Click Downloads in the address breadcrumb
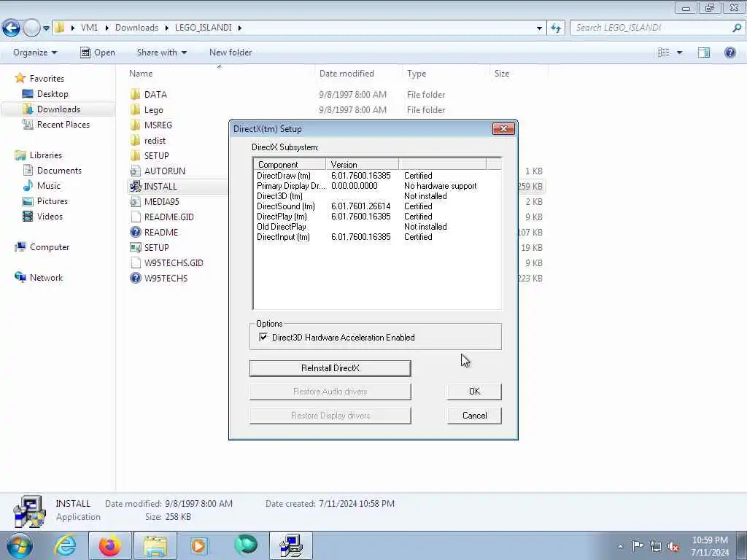747x560 pixels. (x=136, y=28)
